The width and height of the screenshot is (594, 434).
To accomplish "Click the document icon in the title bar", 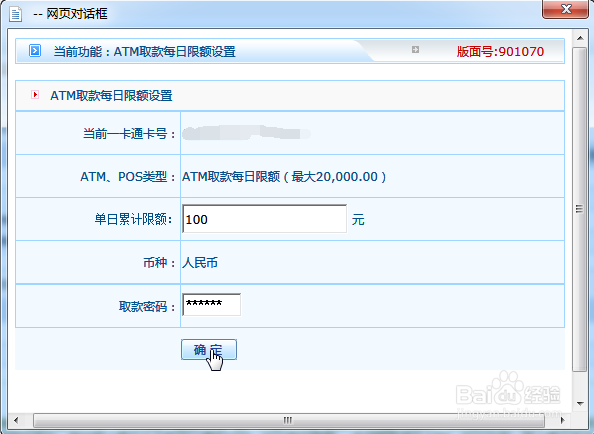I will 16,14.
